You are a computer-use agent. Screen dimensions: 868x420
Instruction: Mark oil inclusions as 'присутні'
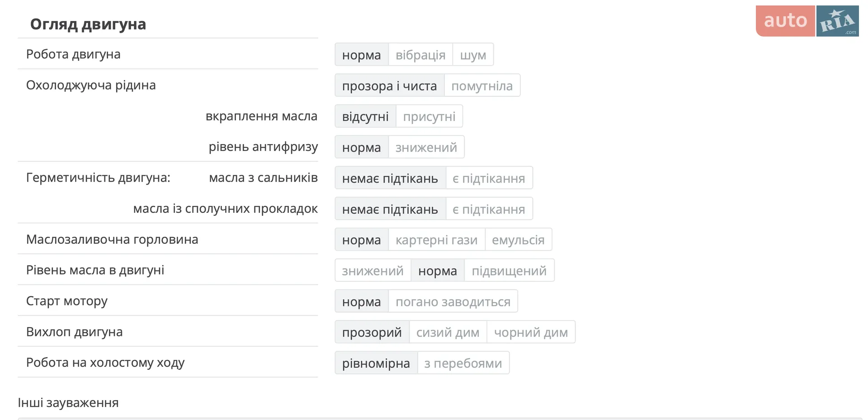429,117
